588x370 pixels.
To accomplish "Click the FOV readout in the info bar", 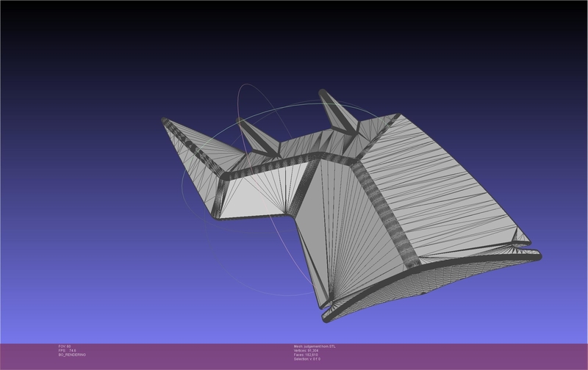I will click(x=64, y=346).
